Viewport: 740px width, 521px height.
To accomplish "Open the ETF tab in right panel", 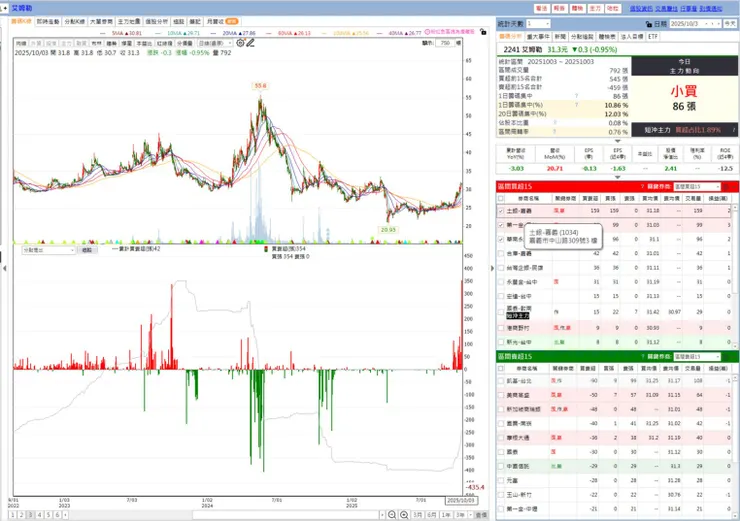I will [x=653, y=37].
